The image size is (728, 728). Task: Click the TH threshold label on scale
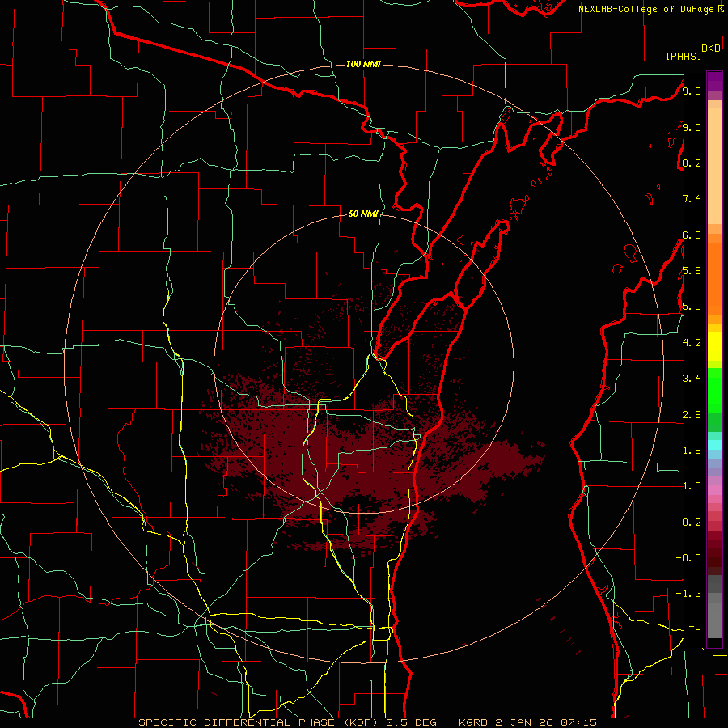[x=695, y=629]
